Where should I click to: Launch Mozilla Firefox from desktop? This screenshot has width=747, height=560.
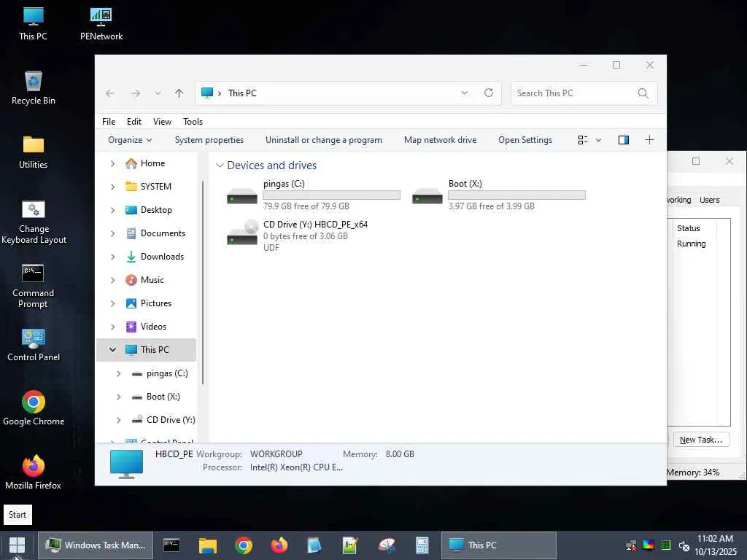coord(34,472)
